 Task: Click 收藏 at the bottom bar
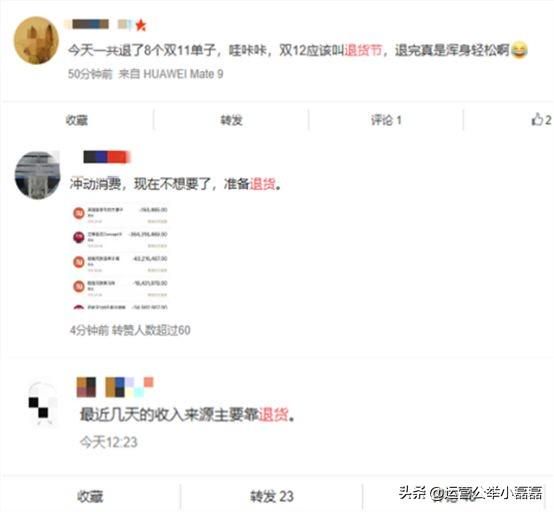click(90, 496)
